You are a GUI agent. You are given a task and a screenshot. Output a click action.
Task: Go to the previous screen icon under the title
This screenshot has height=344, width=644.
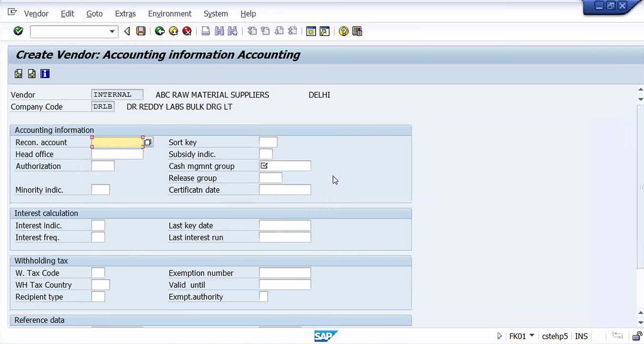click(x=19, y=74)
